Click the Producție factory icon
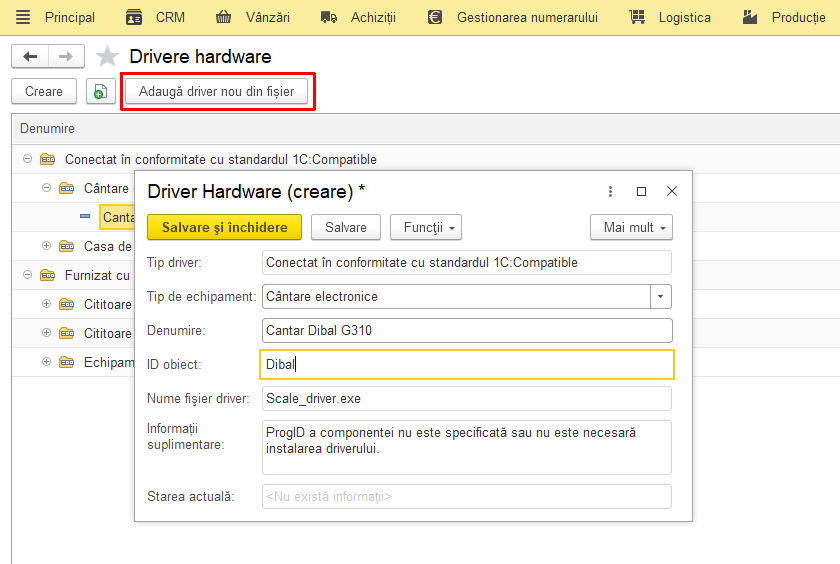This screenshot has width=840, height=564. [x=750, y=18]
